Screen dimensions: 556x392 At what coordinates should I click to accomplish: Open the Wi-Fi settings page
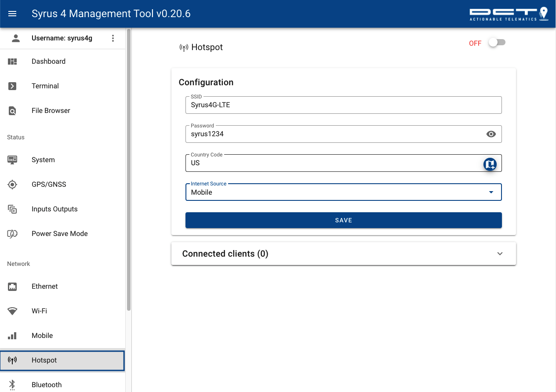62,311
